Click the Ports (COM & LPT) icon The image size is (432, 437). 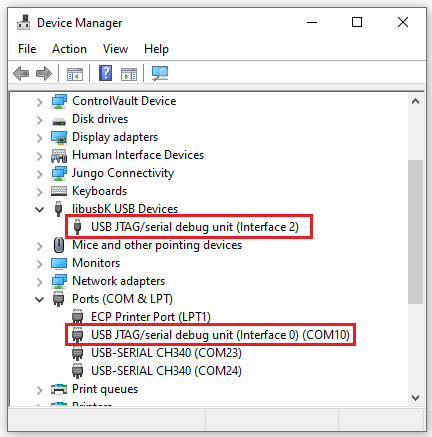(59, 299)
